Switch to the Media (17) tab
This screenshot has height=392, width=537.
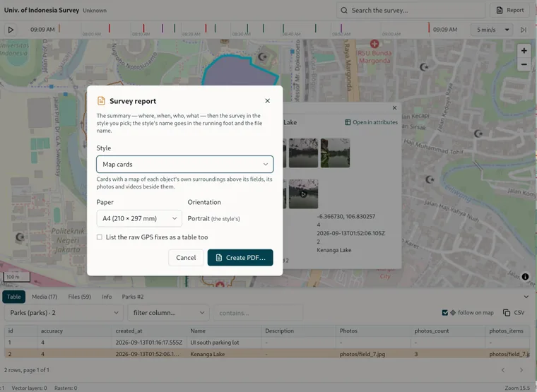pos(45,297)
